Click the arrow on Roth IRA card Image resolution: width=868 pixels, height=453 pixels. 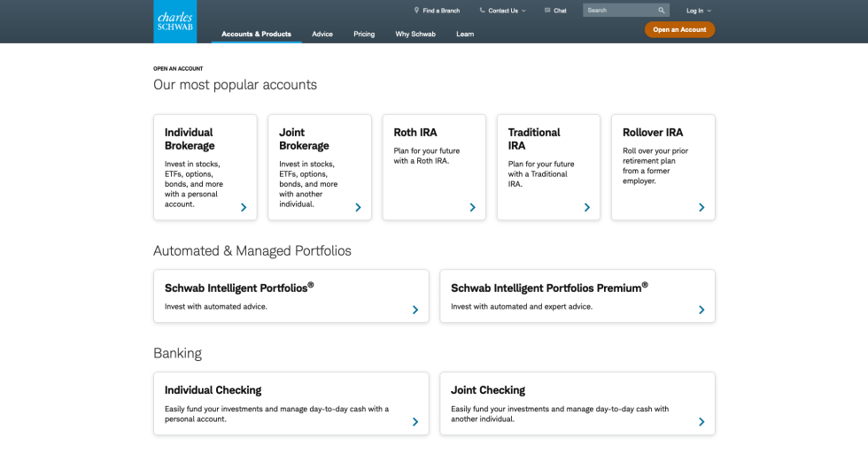coord(472,208)
